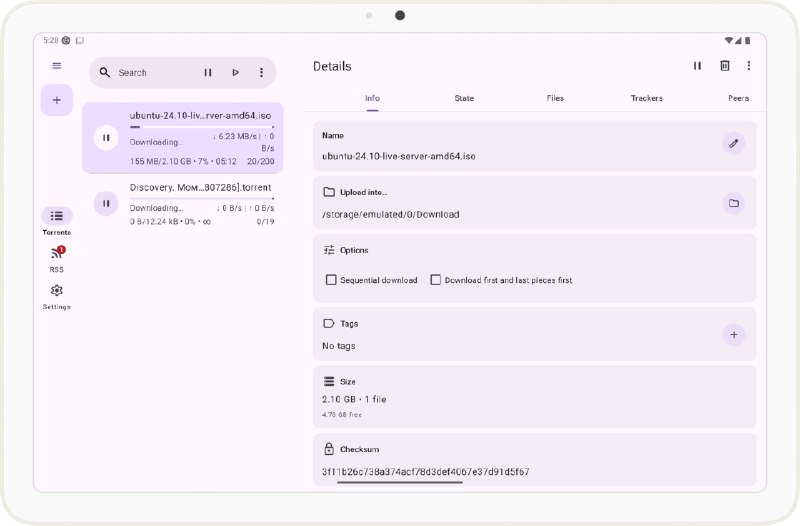The height and width of the screenshot is (526, 800).
Task: Switch to the Trackers tab
Action: 646,98
